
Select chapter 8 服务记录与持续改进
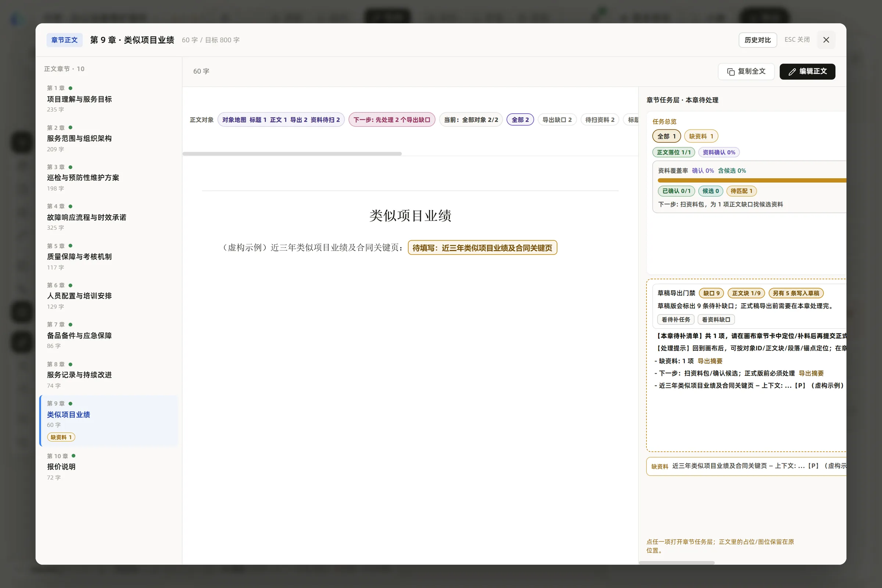pos(108,374)
